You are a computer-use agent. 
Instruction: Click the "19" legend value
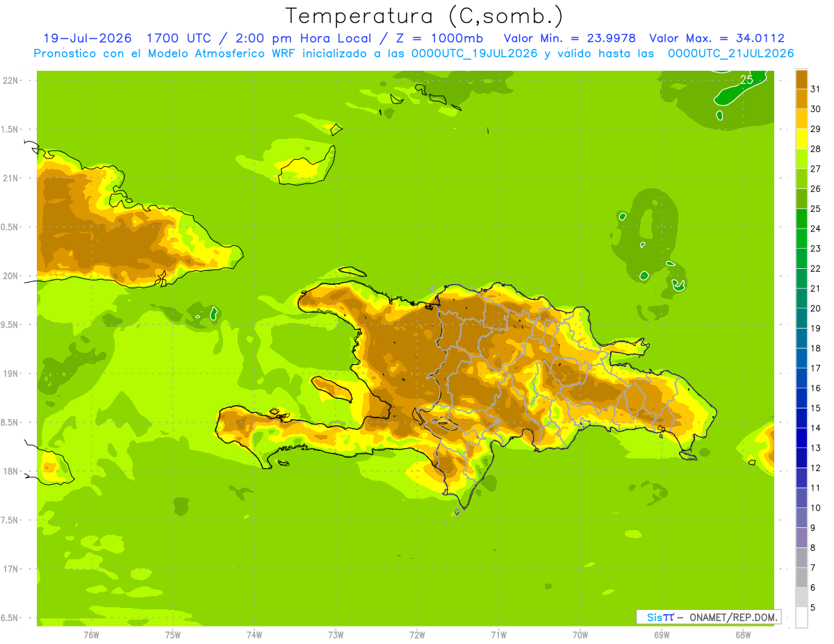[816, 328]
